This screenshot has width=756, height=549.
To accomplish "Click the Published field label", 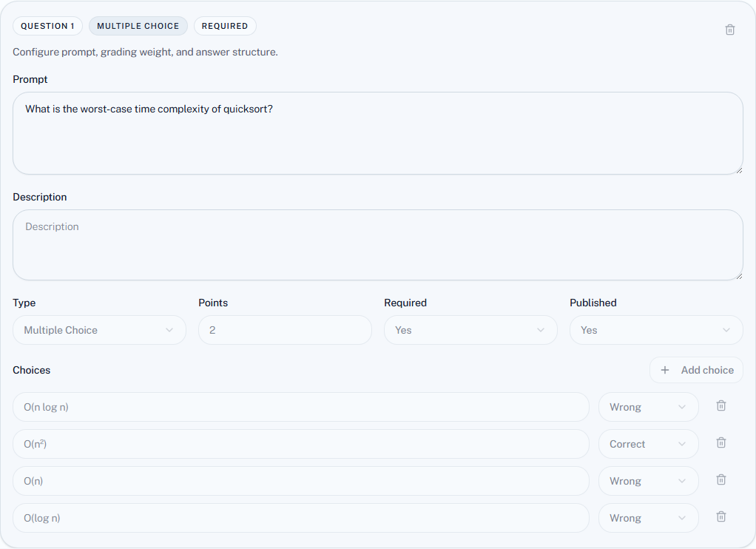I will point(593,303).
